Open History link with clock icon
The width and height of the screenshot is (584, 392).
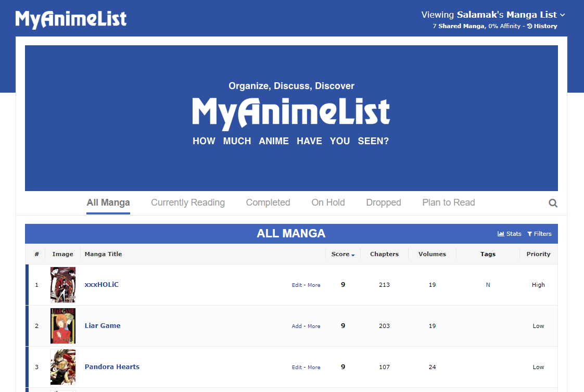point(542,26)
